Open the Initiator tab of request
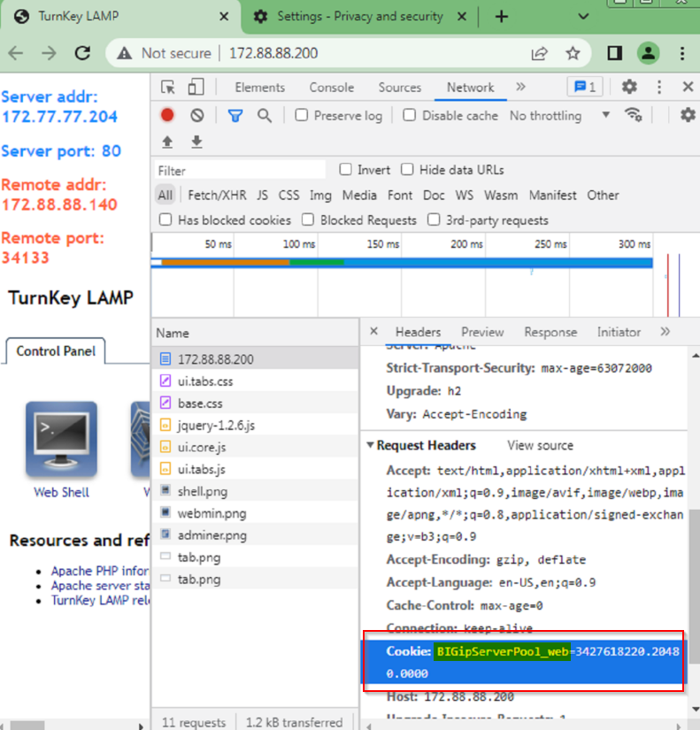The height and width of the screenshot is (730, 700). tap(619, 332)
